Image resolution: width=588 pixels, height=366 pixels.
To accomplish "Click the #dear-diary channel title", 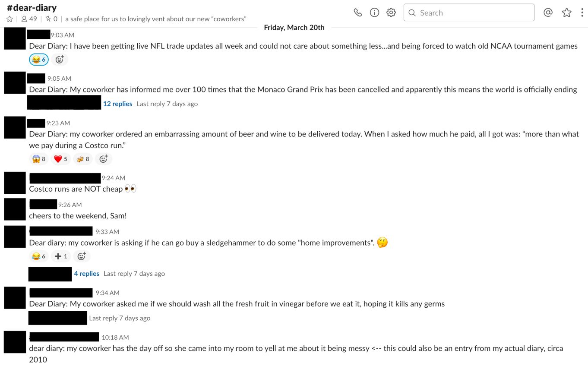I will click(32, 8).
